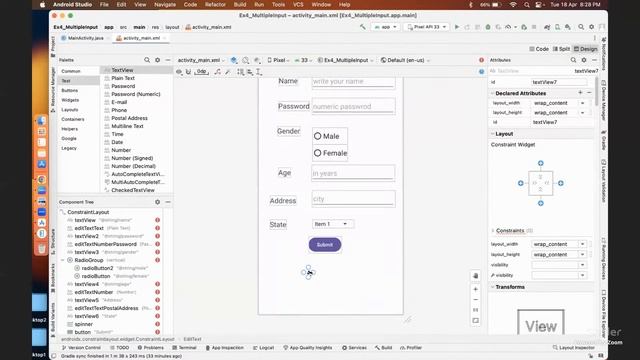Viewport: 640px width, 360px height.
Task: Minimize the Palette panel
Action: [168, 60]
